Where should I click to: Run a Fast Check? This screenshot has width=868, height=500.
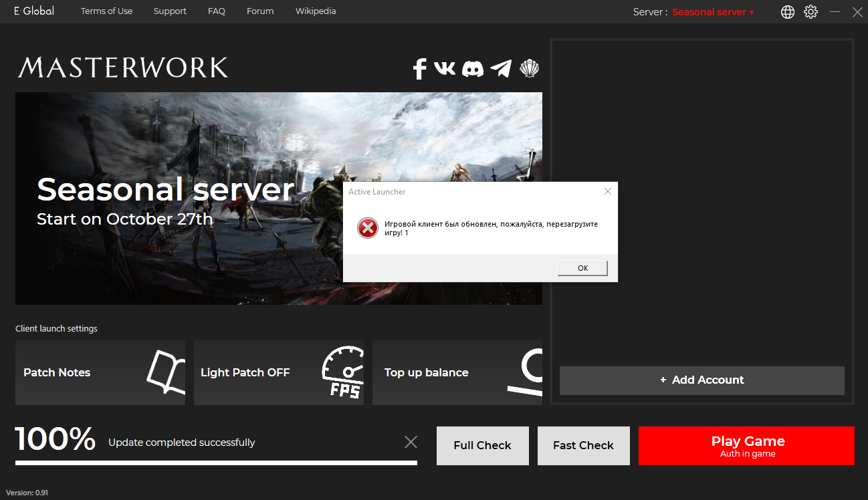tap(583, 445)
